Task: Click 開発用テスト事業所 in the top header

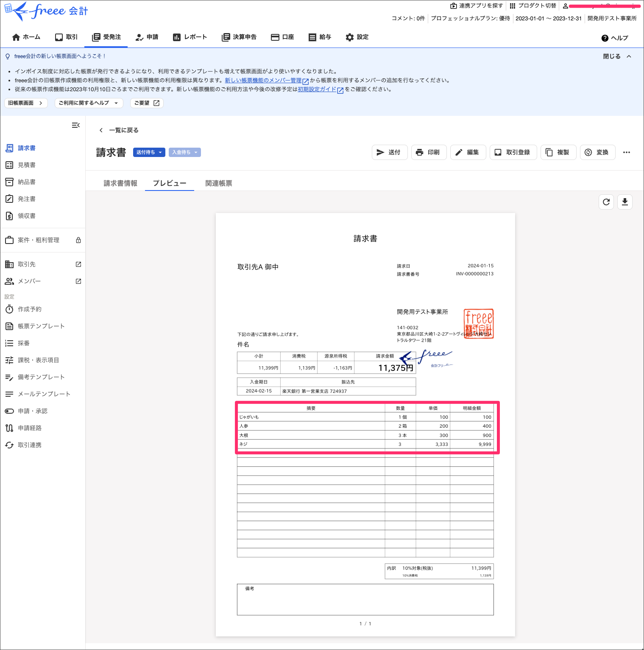Action: 612,18
